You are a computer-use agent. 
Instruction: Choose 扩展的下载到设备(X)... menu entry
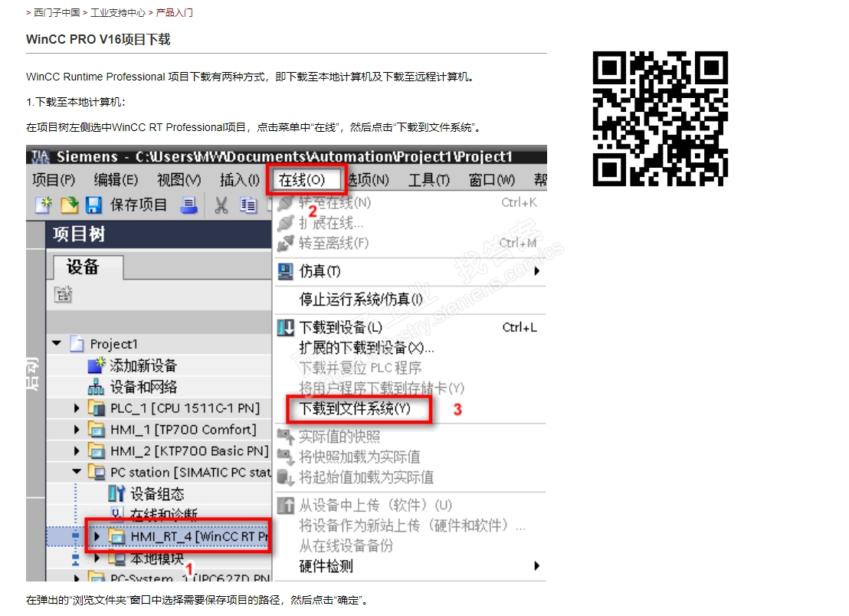pos(366,348)
